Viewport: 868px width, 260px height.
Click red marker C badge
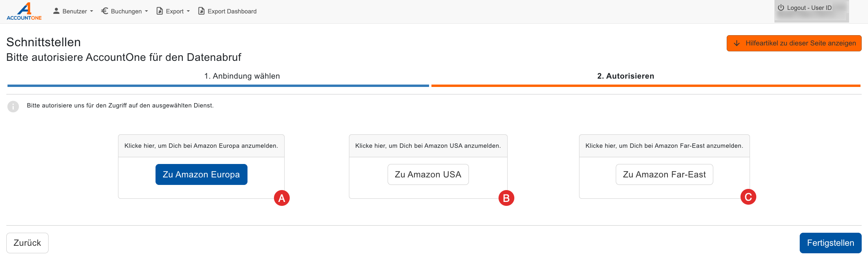pyautogui.click(x=748, y=197)
